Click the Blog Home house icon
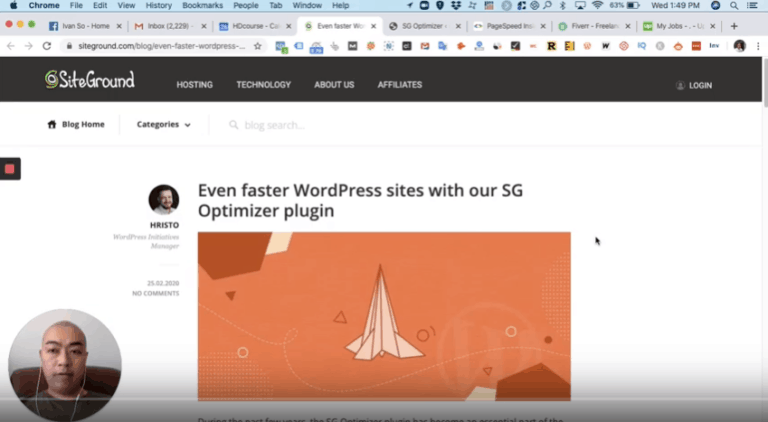This screenshot has width=768, height=422. pyautogui.click(x=52, y=125)
